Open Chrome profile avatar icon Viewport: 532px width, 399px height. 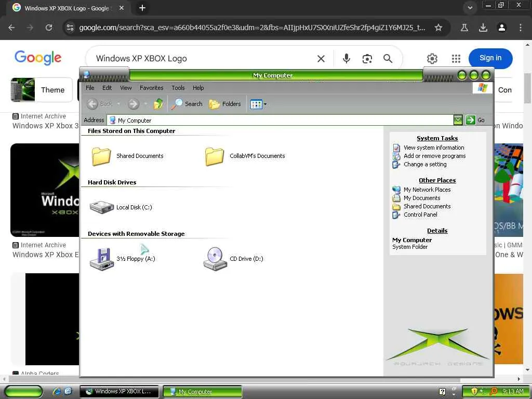tap(502, 28)
